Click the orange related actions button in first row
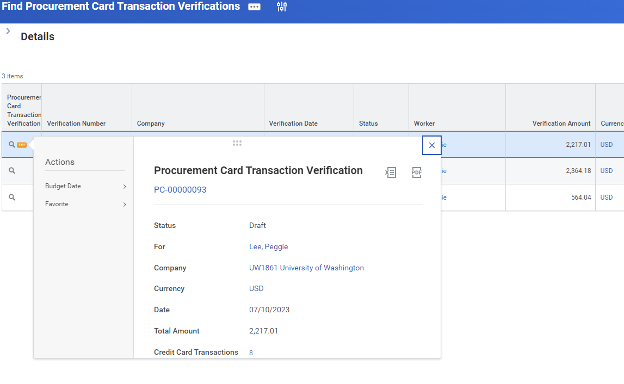Screen dimensions: 624x384 (x=22, y=145)
